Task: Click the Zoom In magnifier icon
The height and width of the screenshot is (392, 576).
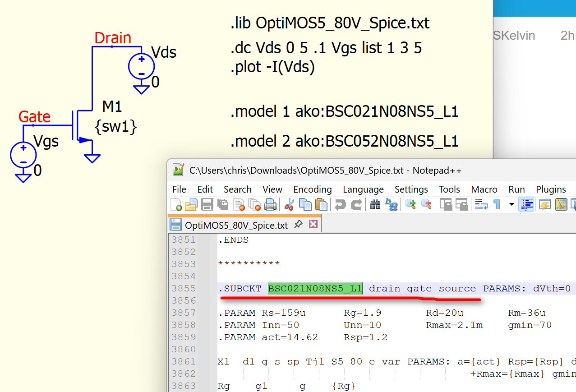Action: [410, 205]
